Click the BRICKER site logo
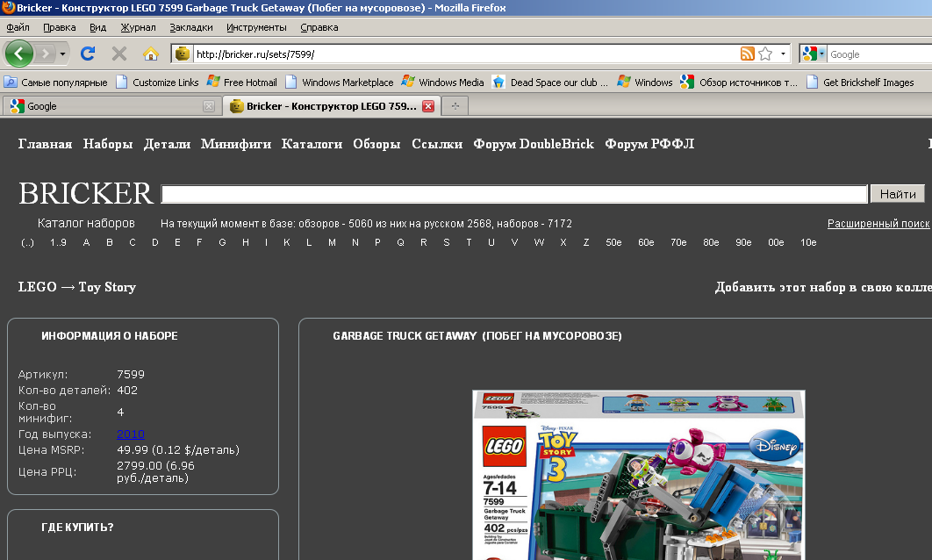Screen dimensions: 932x560 [86, 193]
